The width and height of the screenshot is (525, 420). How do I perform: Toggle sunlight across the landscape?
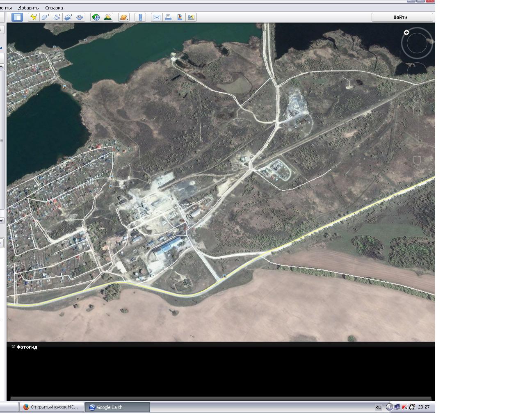107,17
